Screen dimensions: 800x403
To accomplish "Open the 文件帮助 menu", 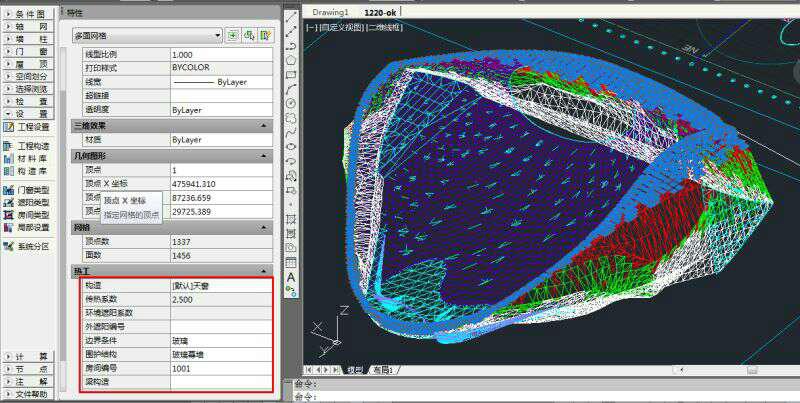I will 30,394.
